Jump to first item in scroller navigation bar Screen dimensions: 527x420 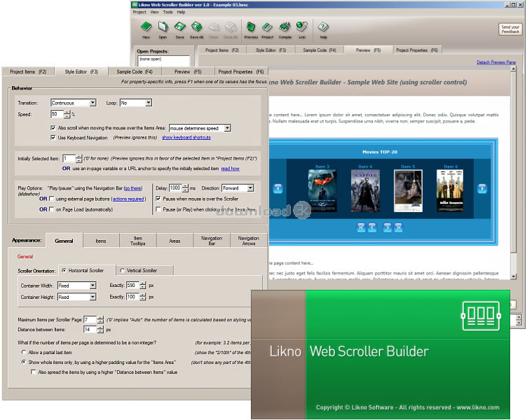click(361, 227)
